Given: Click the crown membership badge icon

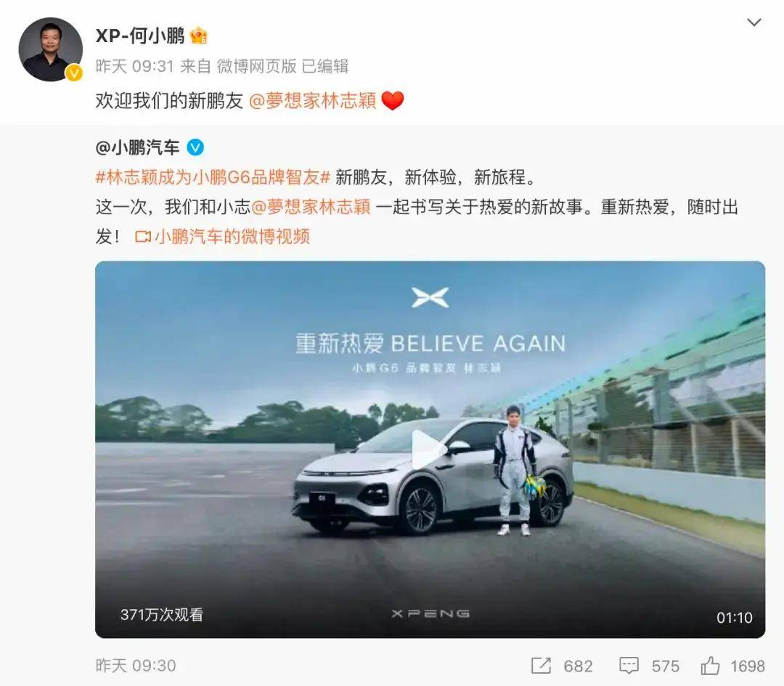Looking at the screenshot, I should [198, 36].
